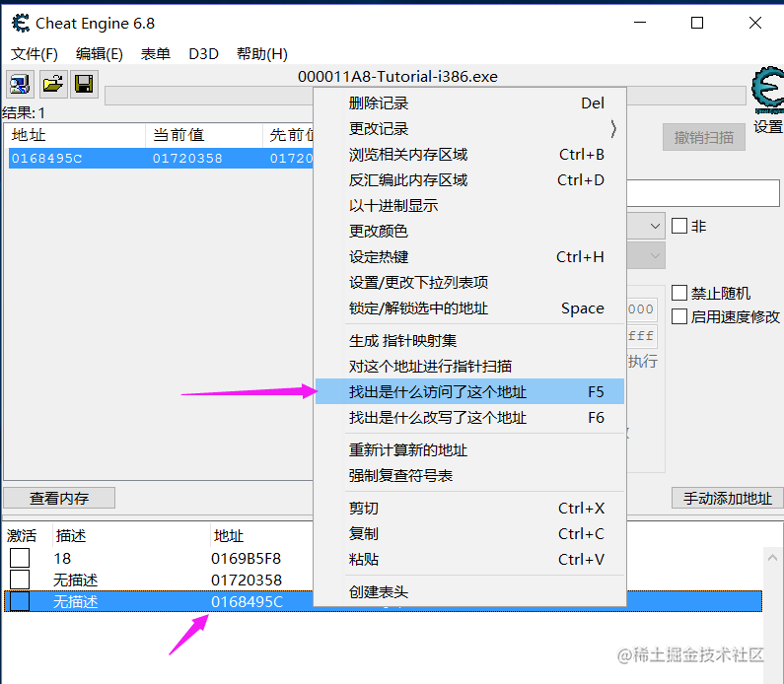Viewport: 784px width, 684px height.
Task: Click the open folder toolbar icon
Action: click(x=52, y=84)
